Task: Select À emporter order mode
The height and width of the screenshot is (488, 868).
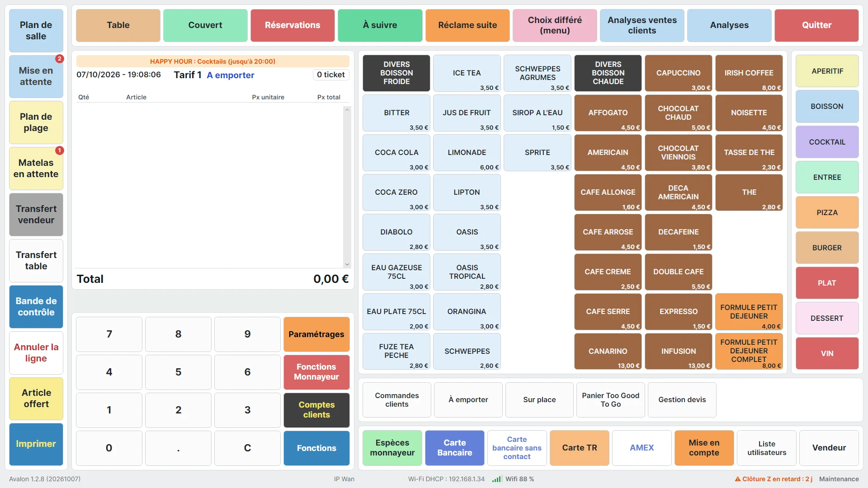Action: tap(468, 400)
